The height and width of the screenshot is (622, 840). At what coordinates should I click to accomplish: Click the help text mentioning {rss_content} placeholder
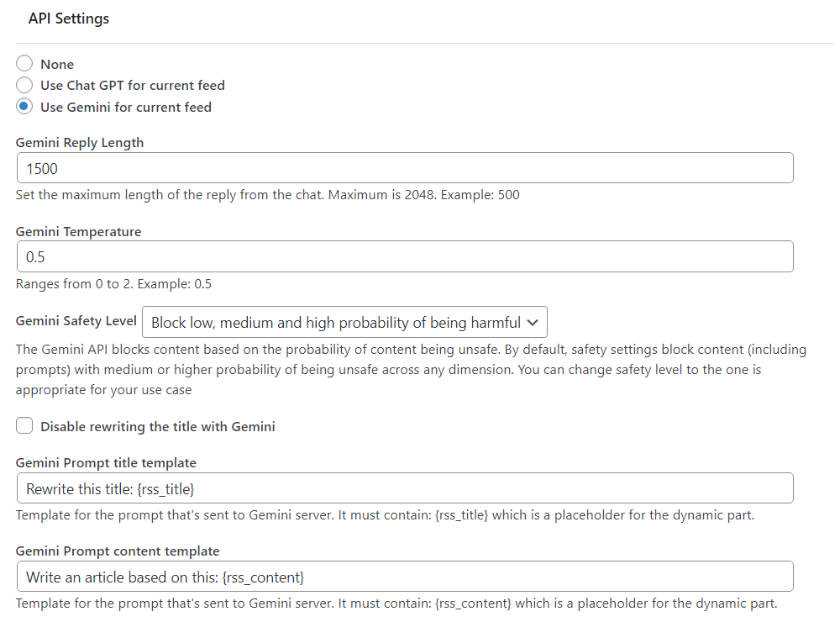(x=396, y=604)
